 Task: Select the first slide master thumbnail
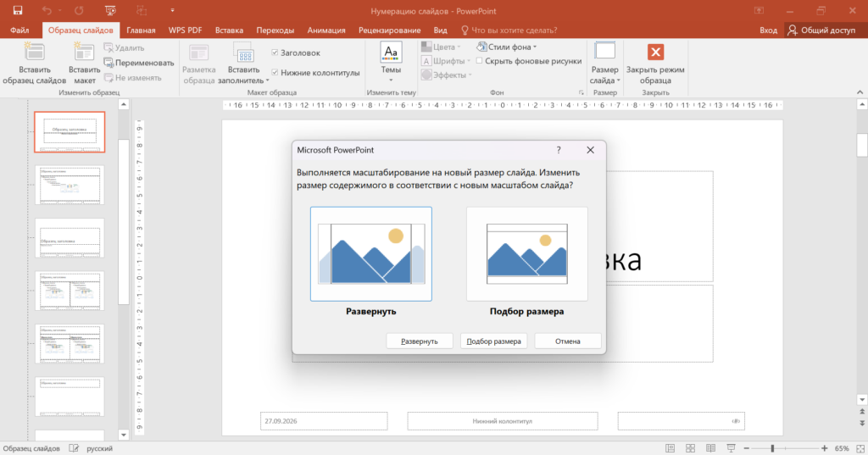point(70,131)
